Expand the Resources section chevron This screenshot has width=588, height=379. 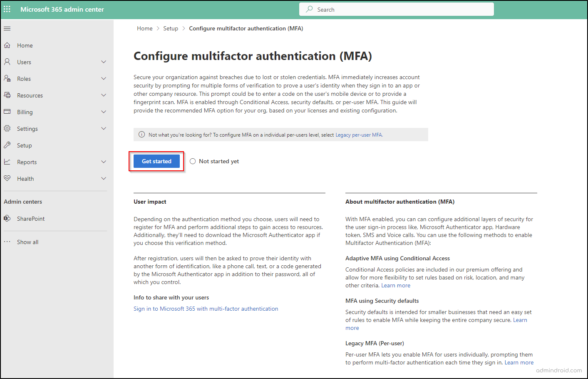pyautogui.click(x=104, y=95)
